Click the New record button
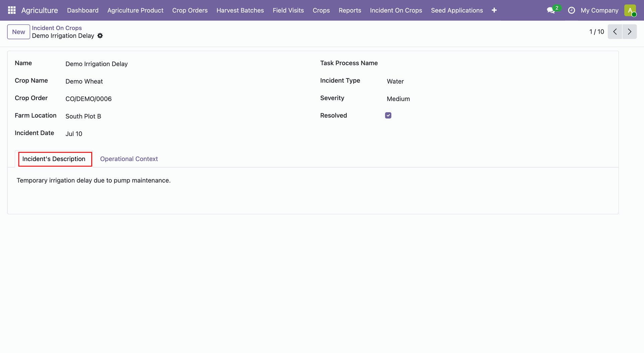The width and height of the screenshot is (644, 353). [18, 32]
